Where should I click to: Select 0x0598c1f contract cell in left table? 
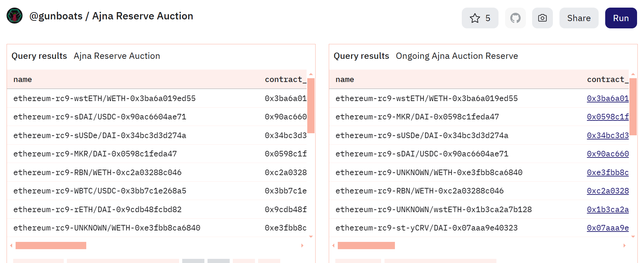tap(285, 154)
